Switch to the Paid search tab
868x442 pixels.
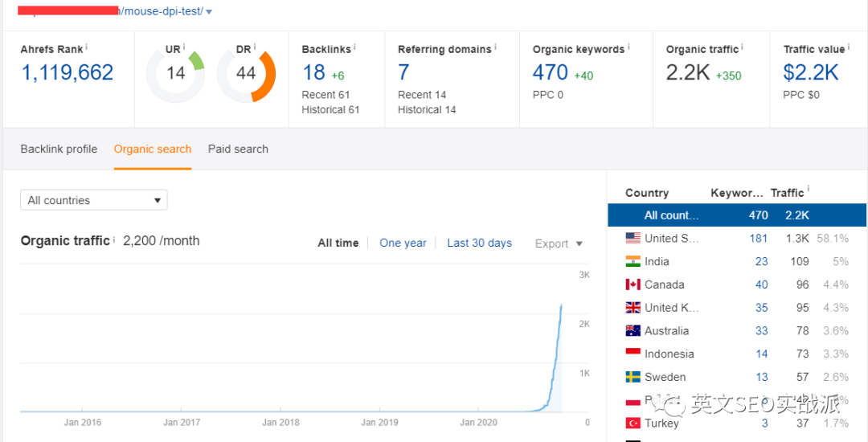238,149
